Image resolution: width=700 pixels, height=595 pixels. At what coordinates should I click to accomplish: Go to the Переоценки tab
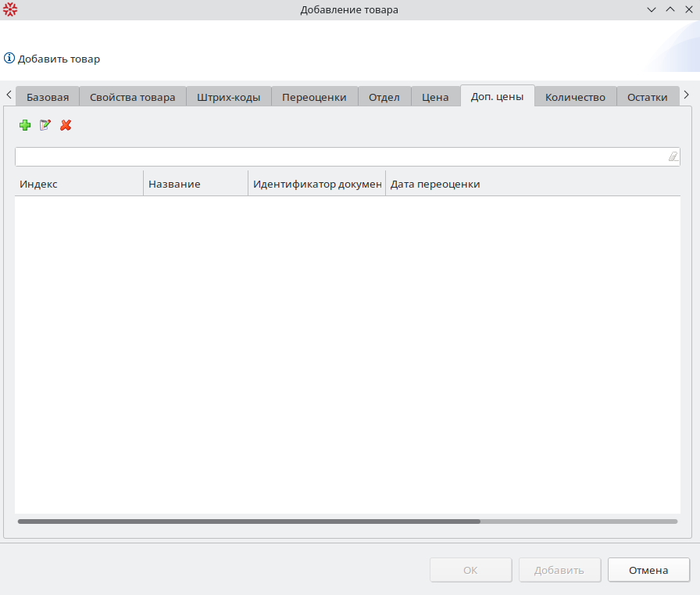314,98
